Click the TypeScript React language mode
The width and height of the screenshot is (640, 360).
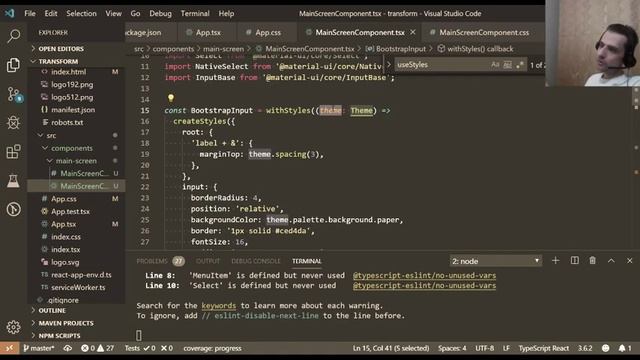(544, 348)
